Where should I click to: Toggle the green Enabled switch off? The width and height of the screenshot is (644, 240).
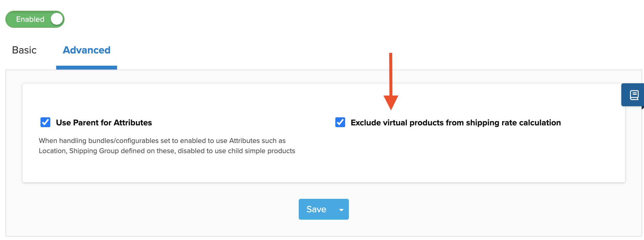(x=35, y=19)
